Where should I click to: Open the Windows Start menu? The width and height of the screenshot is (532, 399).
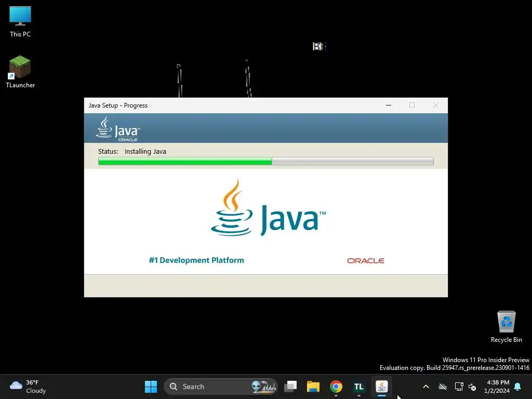[151, 387]
